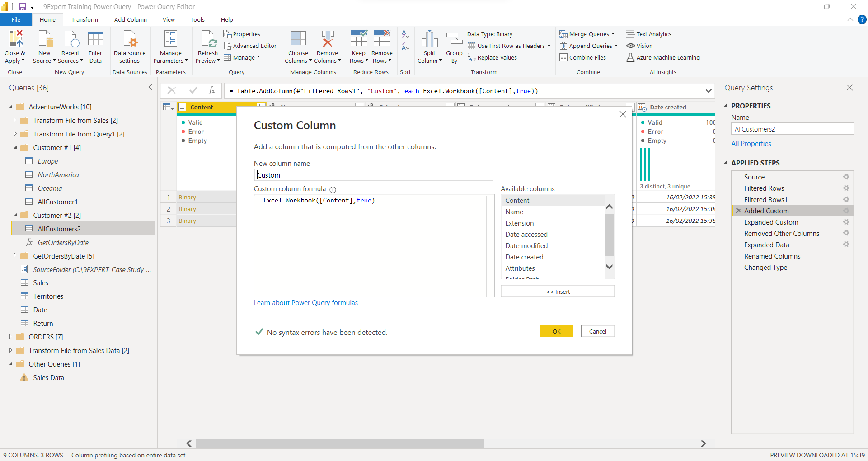Open Learn about Power Query formulas
Screen dimensions: 868x461
[305, 303]
